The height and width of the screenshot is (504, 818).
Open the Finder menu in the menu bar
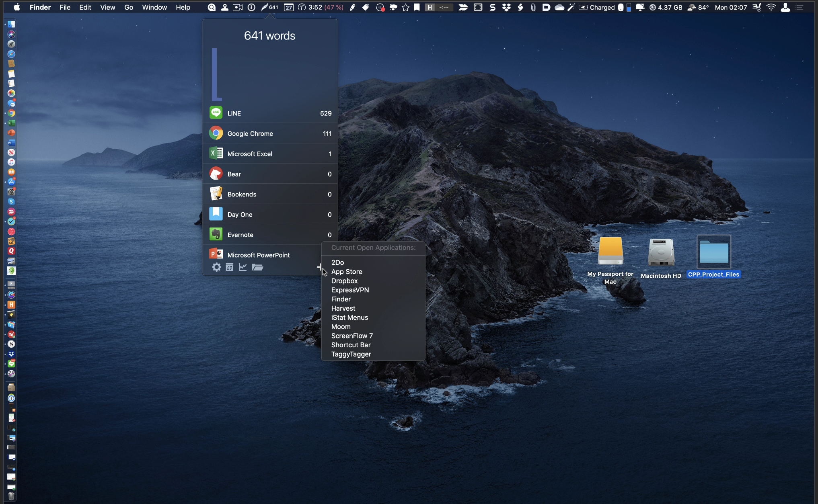pyautogui.click(x=40, y=7)
